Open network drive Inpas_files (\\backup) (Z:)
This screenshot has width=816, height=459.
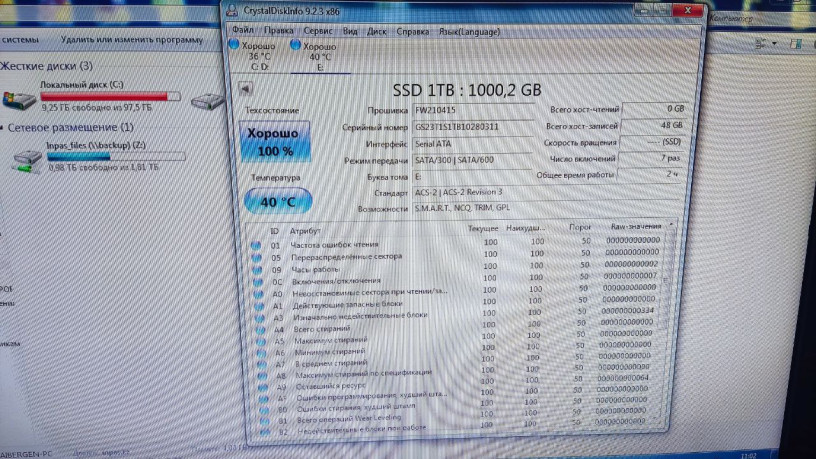99,156
